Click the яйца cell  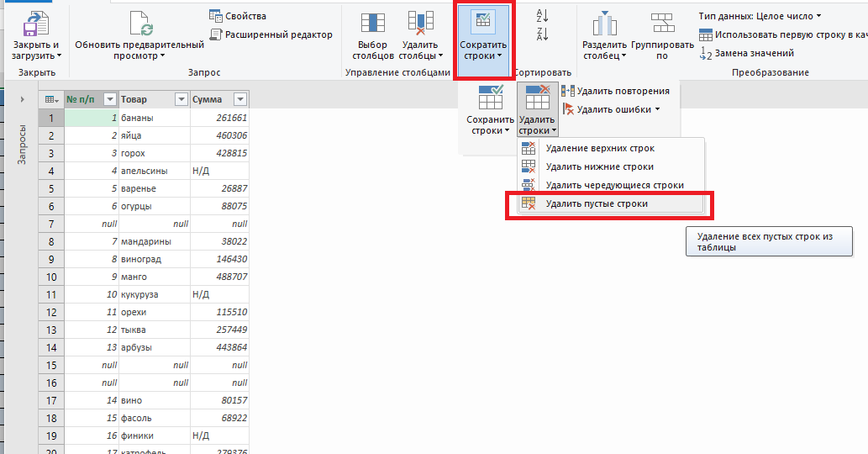pos(155,135)
